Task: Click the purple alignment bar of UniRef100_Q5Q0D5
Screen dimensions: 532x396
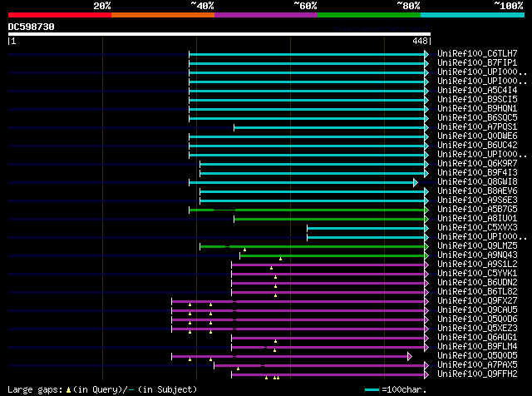Action: tap(290, 357)
